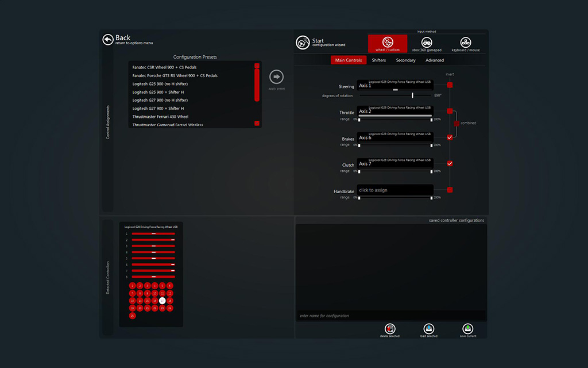Open the Shifters tab

pyautogui.click(x=378, y=60)
